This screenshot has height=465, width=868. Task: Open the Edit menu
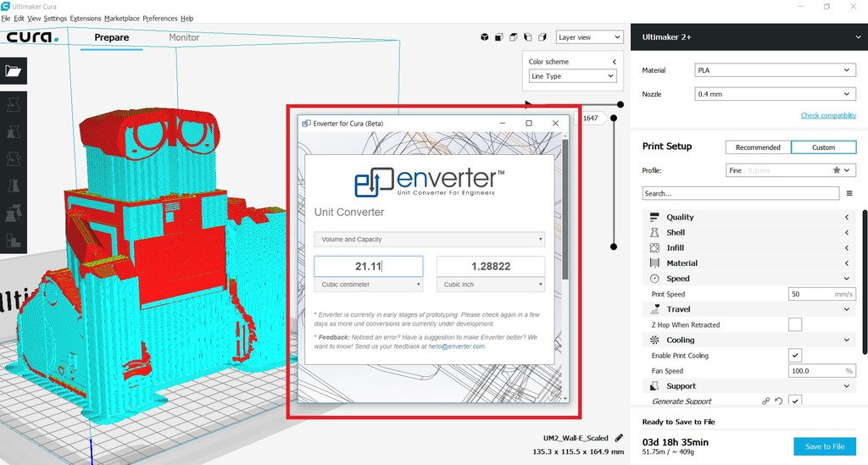19,19
